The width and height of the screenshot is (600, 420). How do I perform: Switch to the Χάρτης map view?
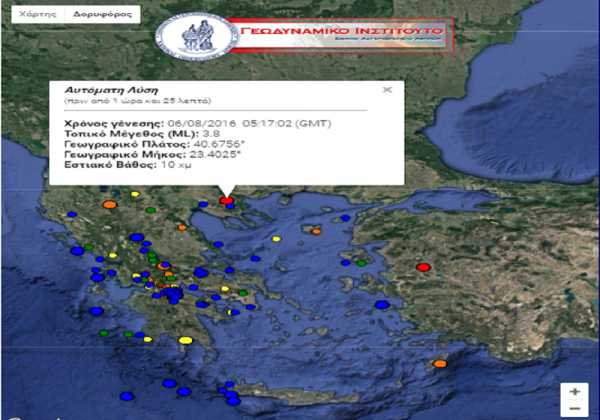[33, 16]
